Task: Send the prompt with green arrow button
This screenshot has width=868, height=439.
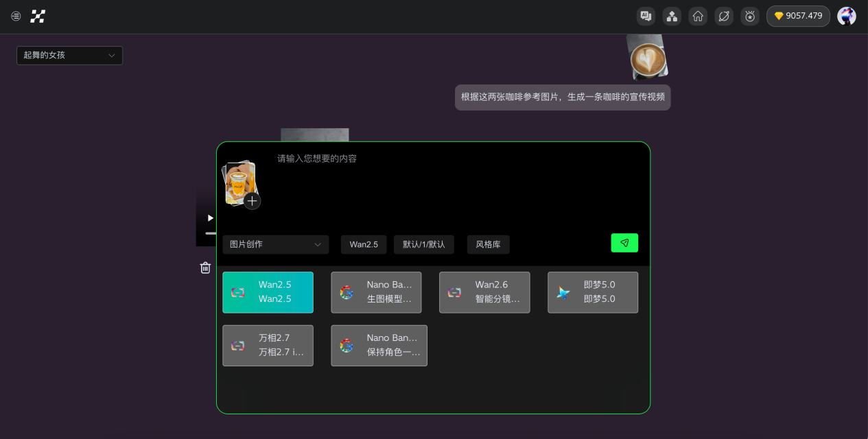Action: coord(624,243)
